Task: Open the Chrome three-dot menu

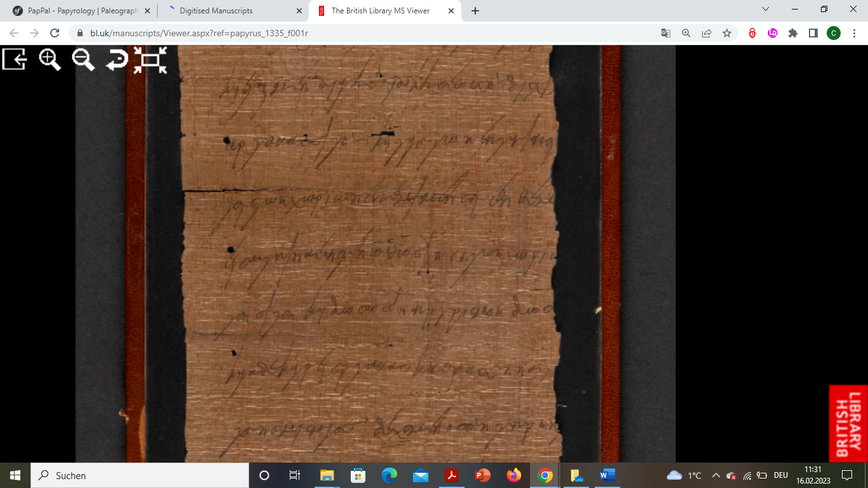Action: [854, 33]
